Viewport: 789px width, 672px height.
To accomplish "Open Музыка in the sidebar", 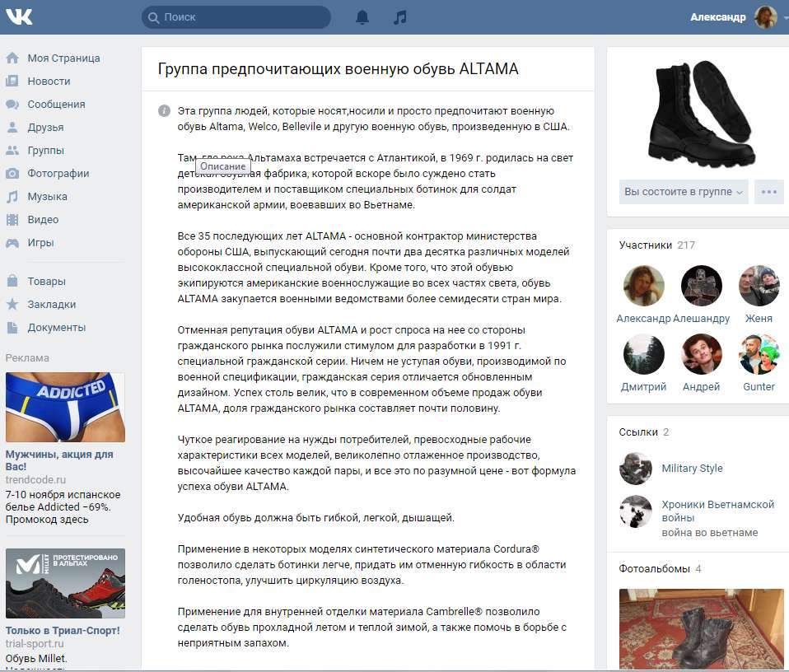I will tap(47, 197).
